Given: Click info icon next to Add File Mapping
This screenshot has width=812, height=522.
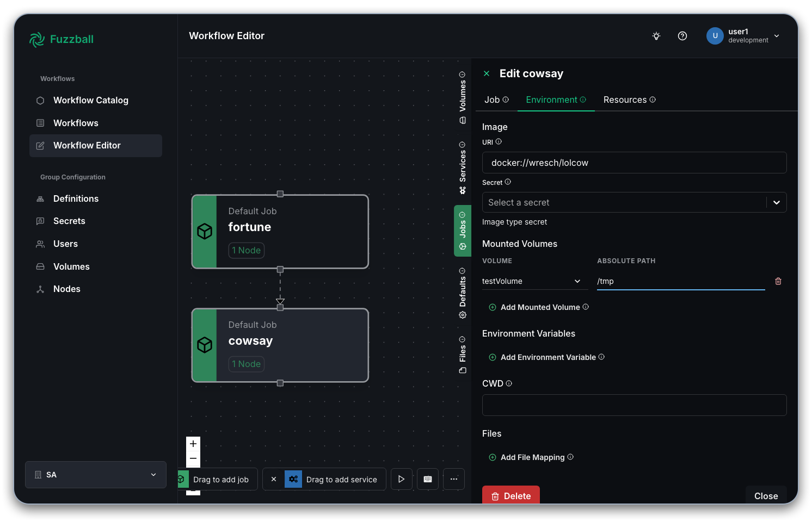Looking at the screenshot, I should 570,457.
